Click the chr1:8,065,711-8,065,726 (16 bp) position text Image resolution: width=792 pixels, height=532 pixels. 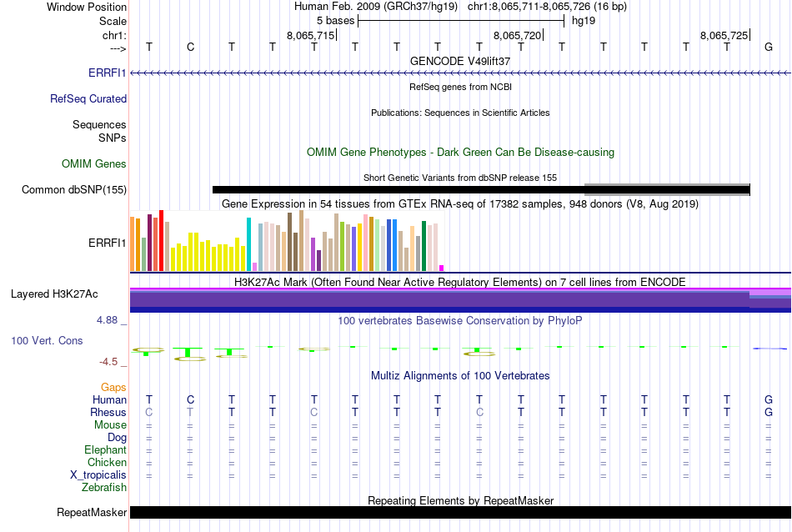(547, 7)
